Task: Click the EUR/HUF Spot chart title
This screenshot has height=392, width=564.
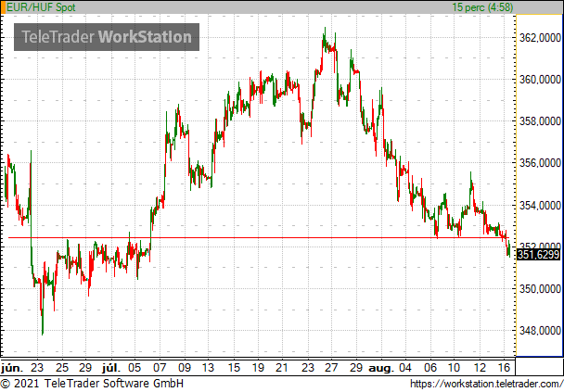Action: click(x=41, y=7)
